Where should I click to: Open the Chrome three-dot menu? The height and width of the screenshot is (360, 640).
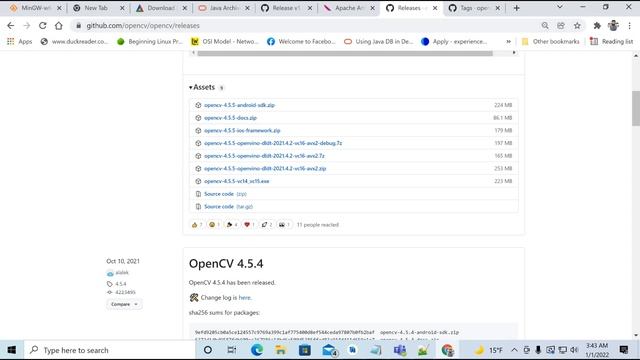click(630, 26)
